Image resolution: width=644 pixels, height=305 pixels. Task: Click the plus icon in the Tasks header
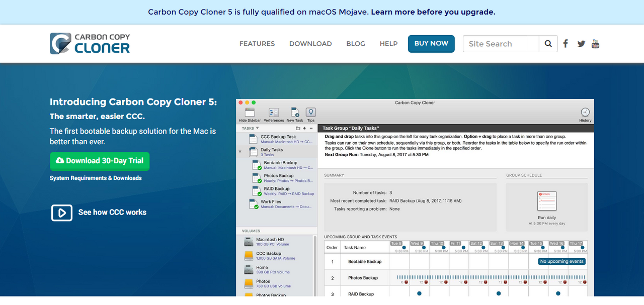click(x=304, y=128)
